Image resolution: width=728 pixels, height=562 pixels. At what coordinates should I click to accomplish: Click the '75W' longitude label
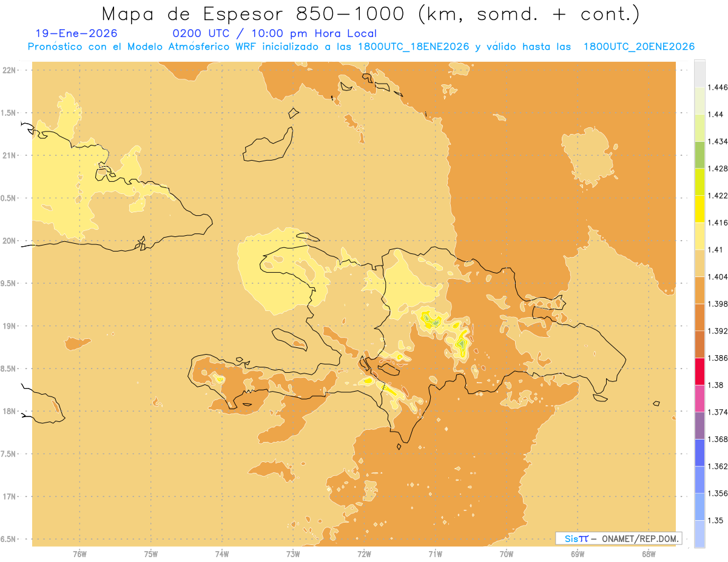click(151, 554)
